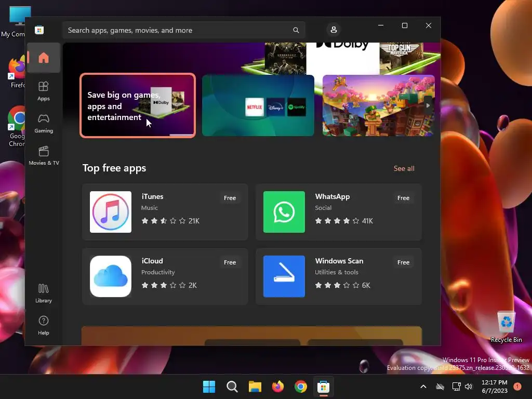532x399 pixels.
Task: Open the Netflix Disney+ Spotify banner
Action: [258, 105]
